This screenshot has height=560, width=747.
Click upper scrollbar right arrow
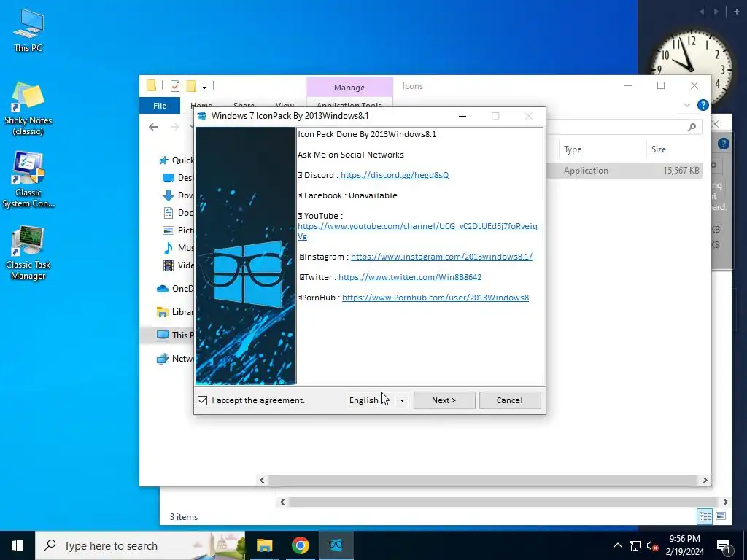click(x=705, y=480)
